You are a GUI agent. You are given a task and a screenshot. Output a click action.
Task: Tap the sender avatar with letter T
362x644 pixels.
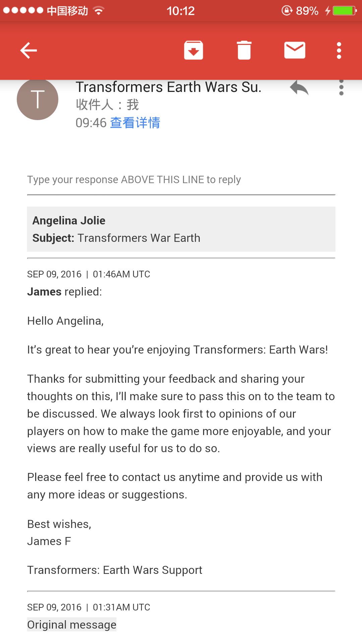(38, 99)
